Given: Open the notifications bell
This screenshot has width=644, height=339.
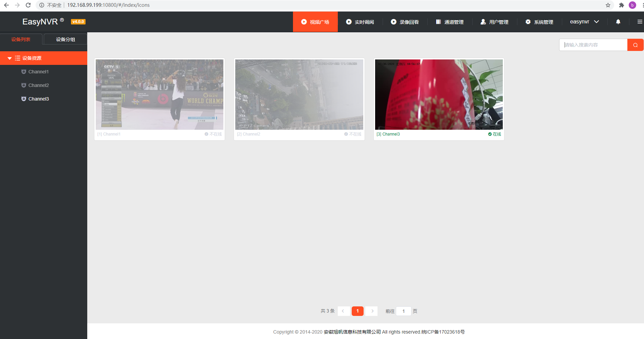Looking at the screenshot, I should [618, 22].
